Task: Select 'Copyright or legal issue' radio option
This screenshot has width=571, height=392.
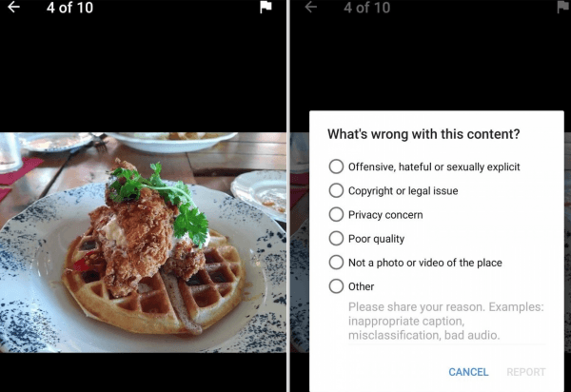Action: tap(336, 190)
